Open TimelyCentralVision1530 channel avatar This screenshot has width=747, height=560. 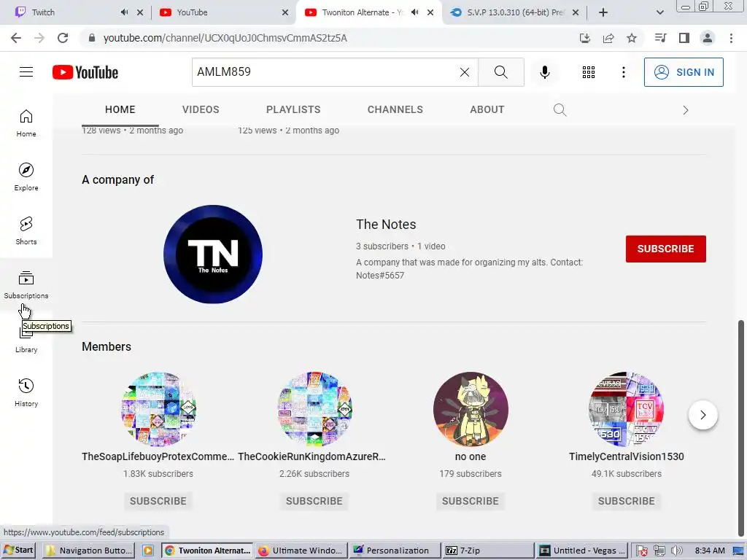click(x=626, y=409)
